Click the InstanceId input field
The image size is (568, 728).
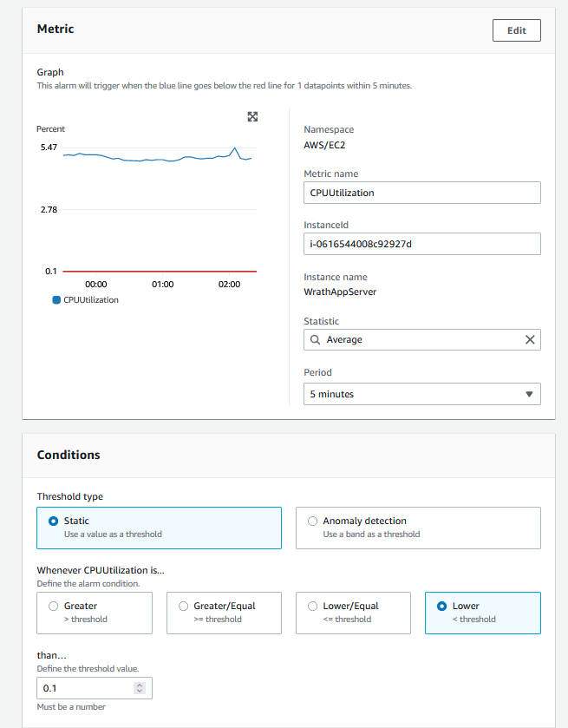click(422, 244)
